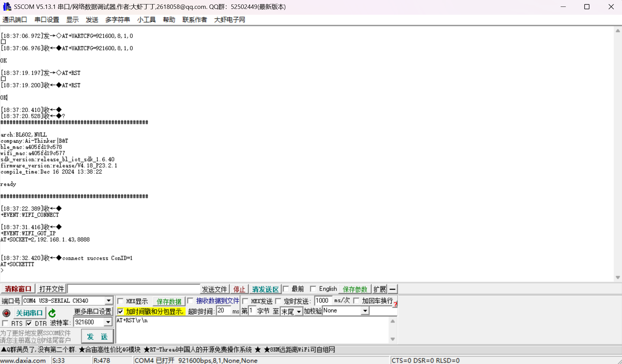Click the scrolling advertisement banner text
The width and height of the screenshot is (622, 364).
point(168,350)
